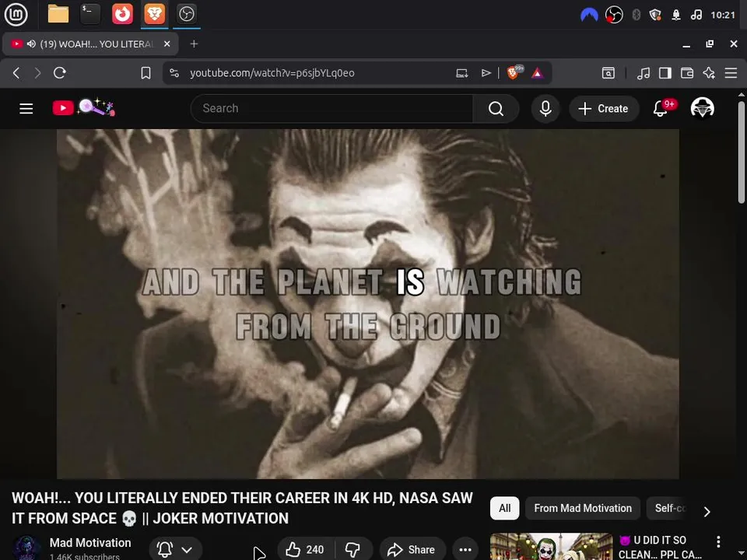This screenshot has height=560, width=747.
Task: Open a new browser tab
Action: (194, 44)
